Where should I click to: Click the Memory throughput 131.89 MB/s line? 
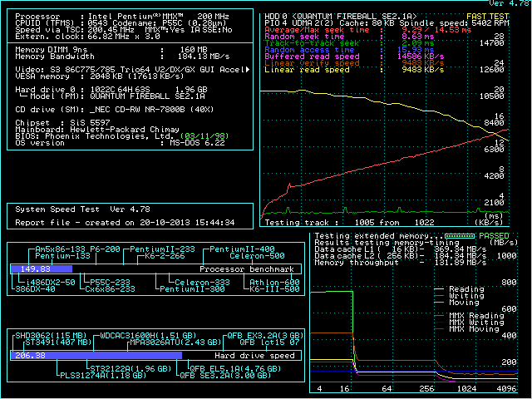coord(401,263)
